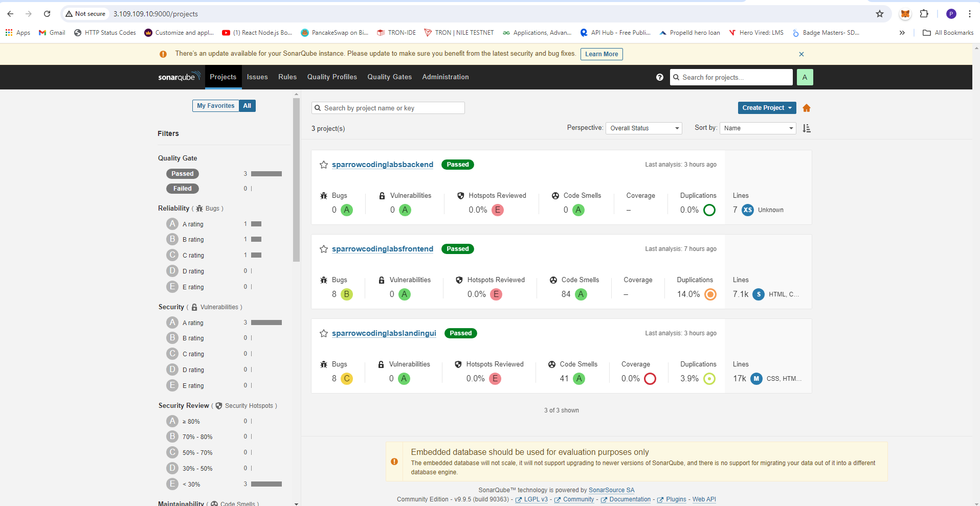Click landingui Coverage 0.0% indicator
The image size is (980, 506).
[650, 379]
